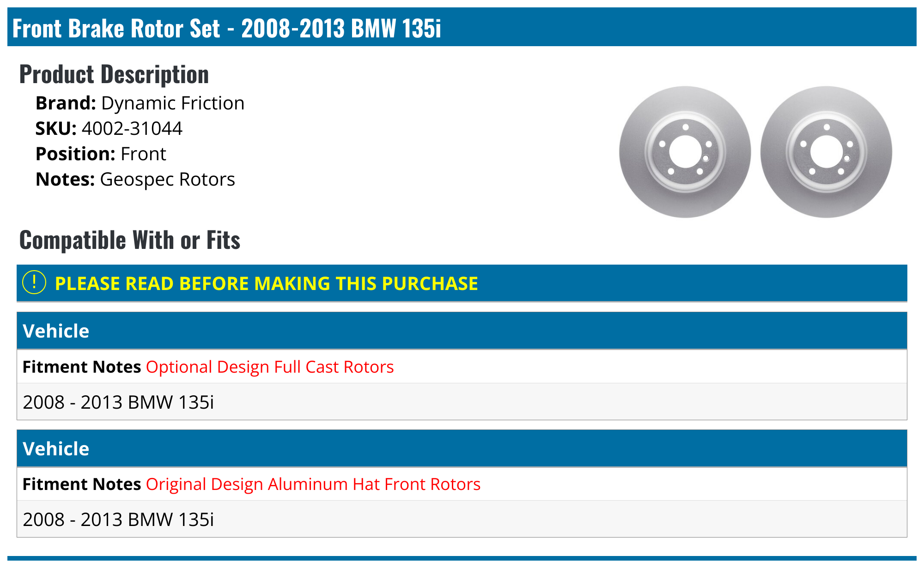
Task: Click the Front Brake Rotor Set title banner
Action: 226,28
